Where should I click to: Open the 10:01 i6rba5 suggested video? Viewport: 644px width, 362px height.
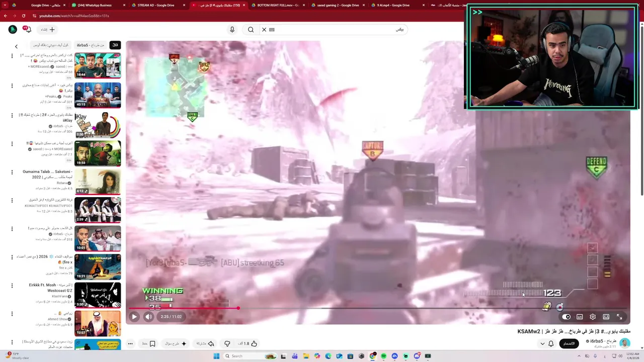pos(98,238)
